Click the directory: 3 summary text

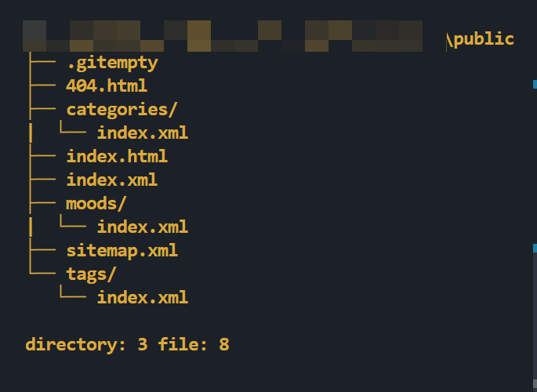[87, 344]
